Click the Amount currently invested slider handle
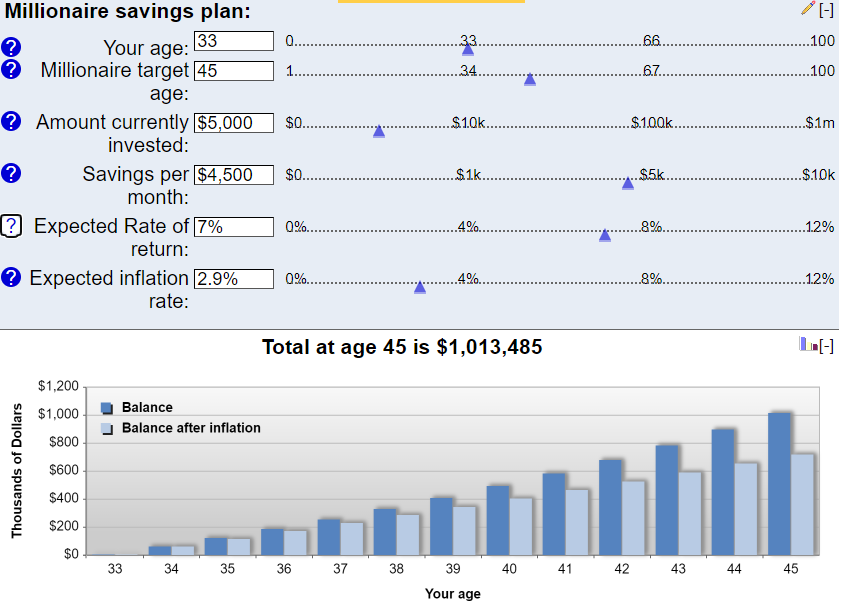Viewport: 842px width, 606px height. click(379, 132)
